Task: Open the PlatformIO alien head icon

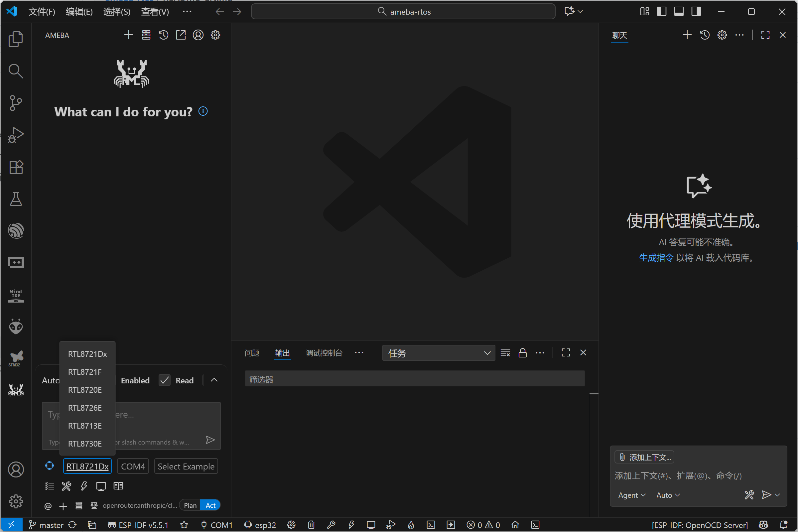Action: tap(16, 327)
